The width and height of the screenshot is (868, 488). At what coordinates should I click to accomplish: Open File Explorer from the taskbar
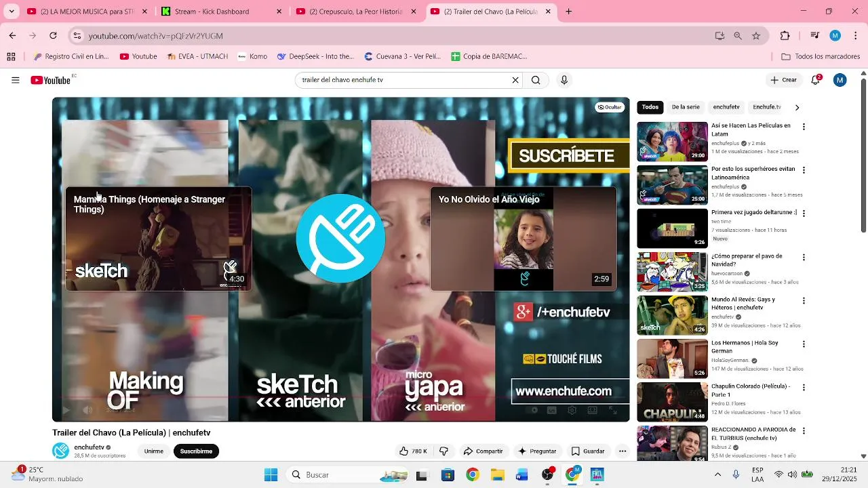click(498, 475)
